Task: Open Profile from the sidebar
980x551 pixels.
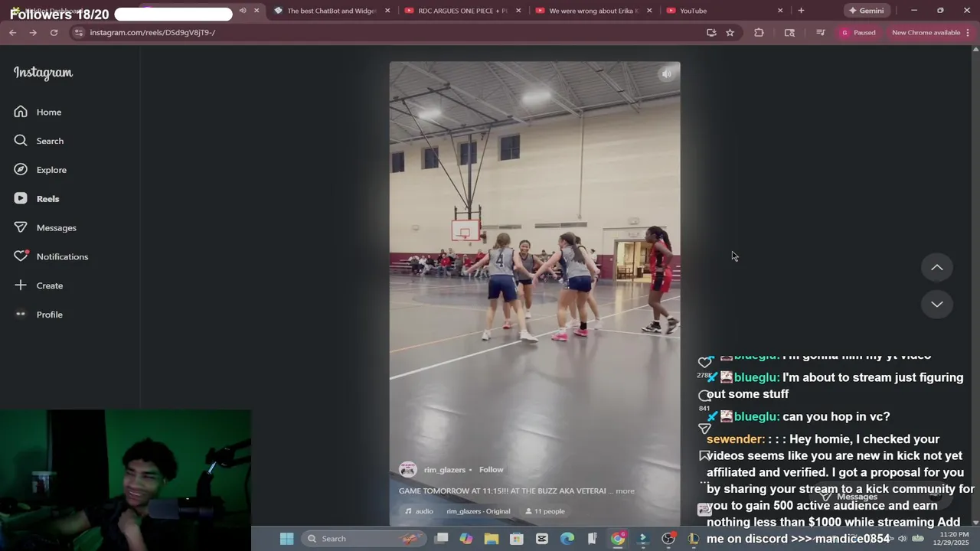Action: pos(38,315)
